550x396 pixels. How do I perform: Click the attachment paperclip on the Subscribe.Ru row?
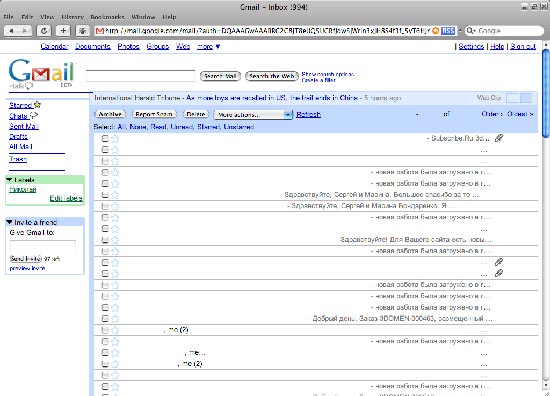tap(499, 138)
